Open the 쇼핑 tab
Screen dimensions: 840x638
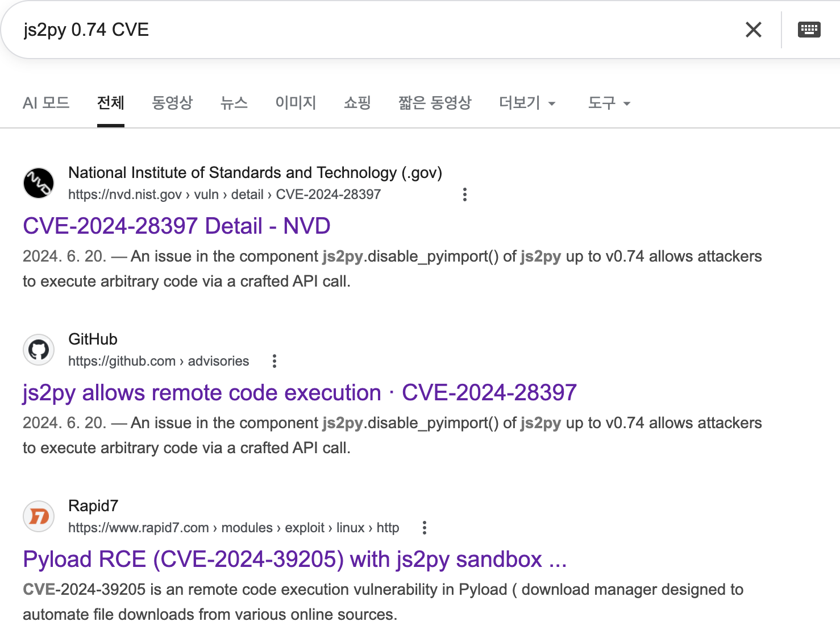[357, 103]
